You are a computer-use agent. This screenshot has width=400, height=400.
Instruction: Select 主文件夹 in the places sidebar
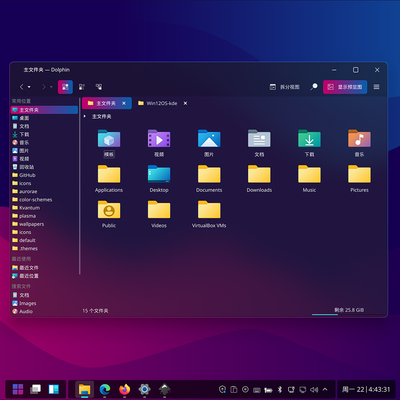pyautogui.click(x=44, y=110)
